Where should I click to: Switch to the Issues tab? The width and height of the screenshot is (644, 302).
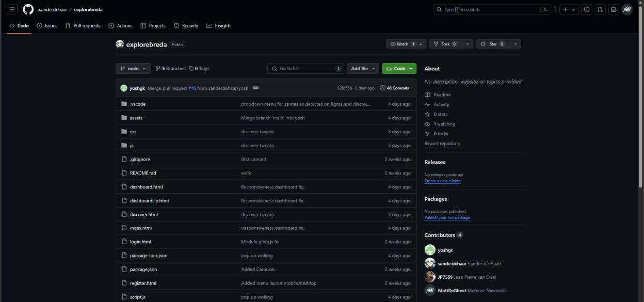pyautogui.click(x=47, y=26)
